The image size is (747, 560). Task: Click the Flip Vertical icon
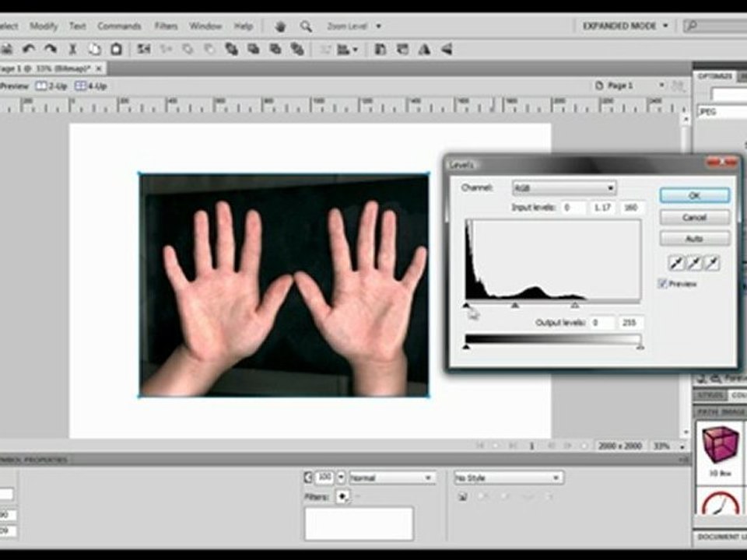point(447,49)
